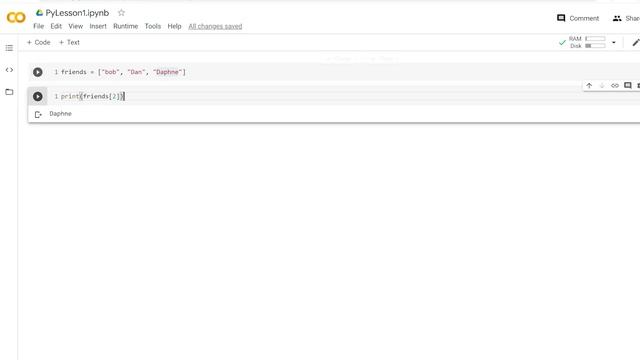This screenshot has width=640, height=360.
Task: Open the Insert menu
Action: [x=98, y=26]
